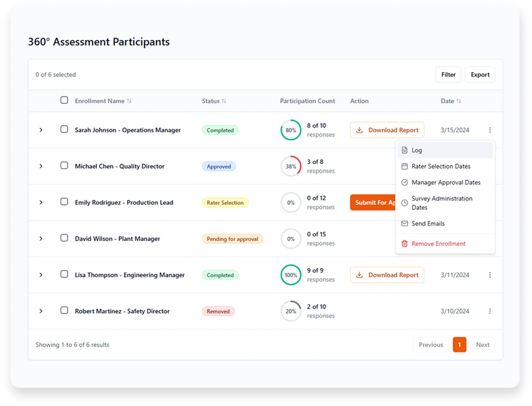The width and height of the screenshot is (532, 406).
Task: Expand the Emily Rodriguez row
Action: [41, 202]
